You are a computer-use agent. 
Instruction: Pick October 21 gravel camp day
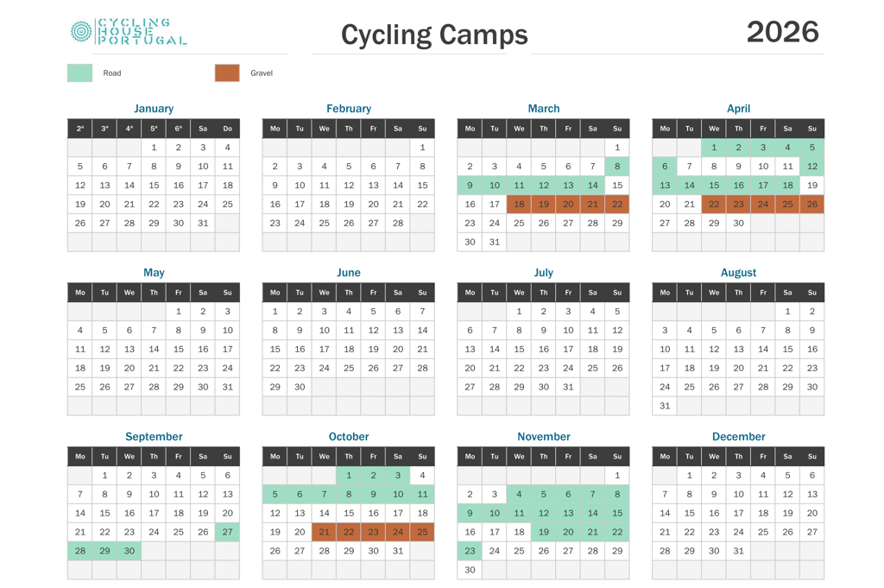pos(325,532)
